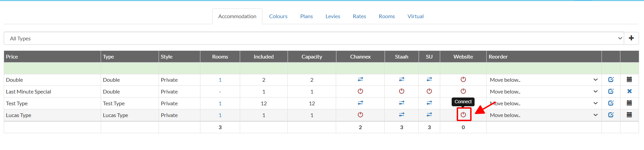The width and height of the screenshot is (644, 150).
Task: Click the Channex sync icon for Double
Action: (360, 79)
